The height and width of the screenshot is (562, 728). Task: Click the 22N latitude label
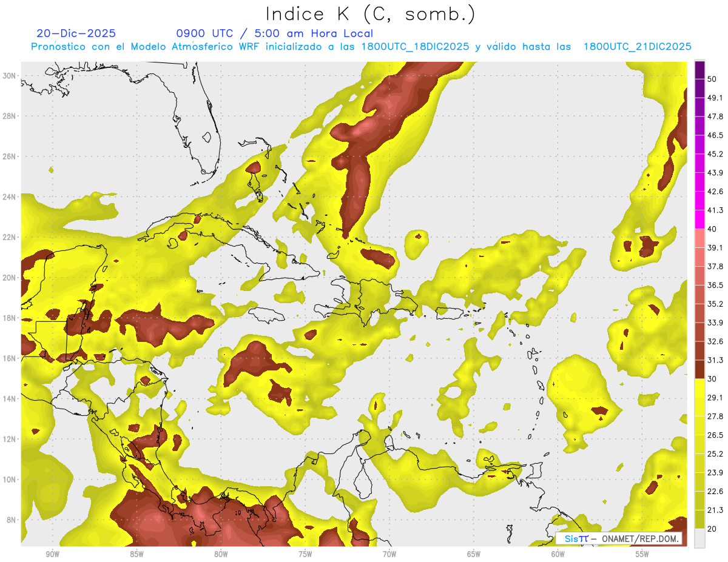click(x=9, y=237)
